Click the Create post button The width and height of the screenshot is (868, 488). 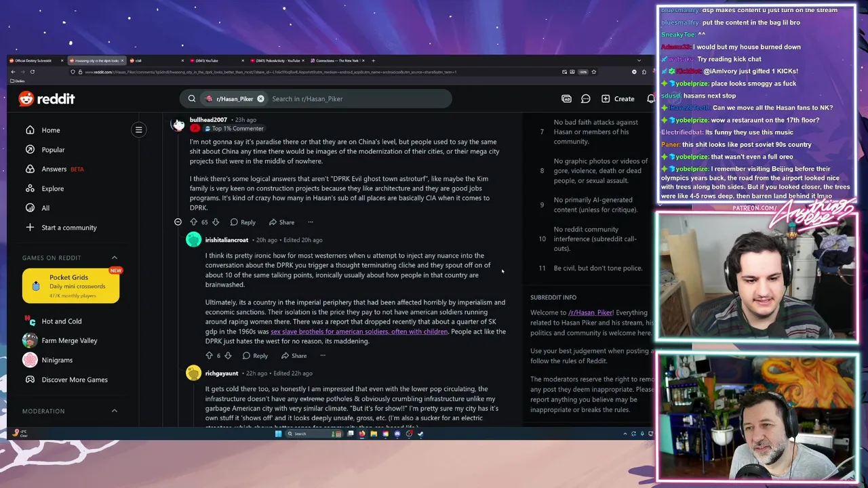pyautogui.click(x=618, y=99)
